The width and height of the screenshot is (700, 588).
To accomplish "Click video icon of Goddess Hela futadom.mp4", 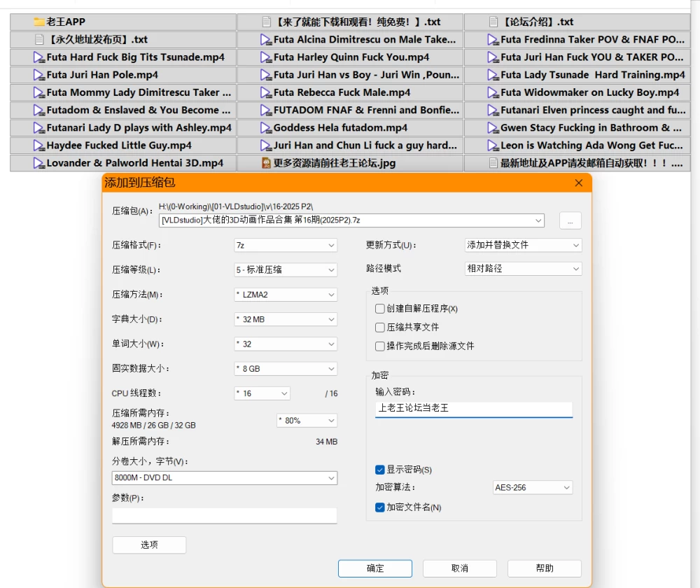I will click(266, 128).
